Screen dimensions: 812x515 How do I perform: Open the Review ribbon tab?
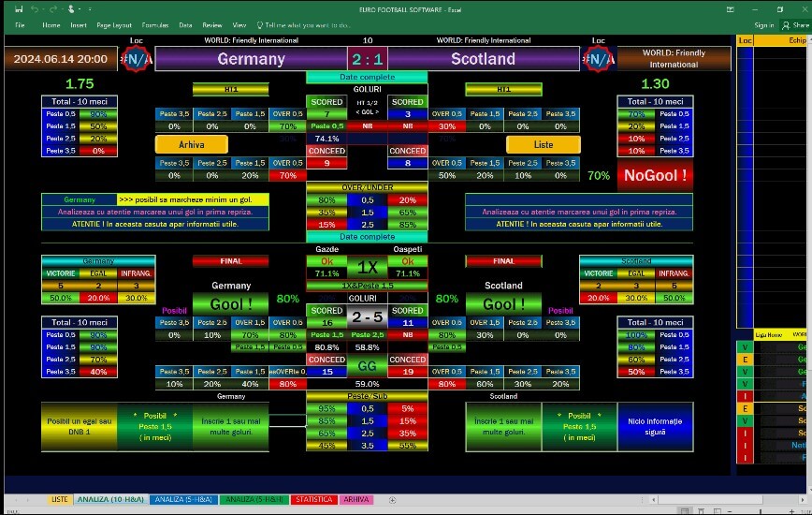(x=211, y=25)
